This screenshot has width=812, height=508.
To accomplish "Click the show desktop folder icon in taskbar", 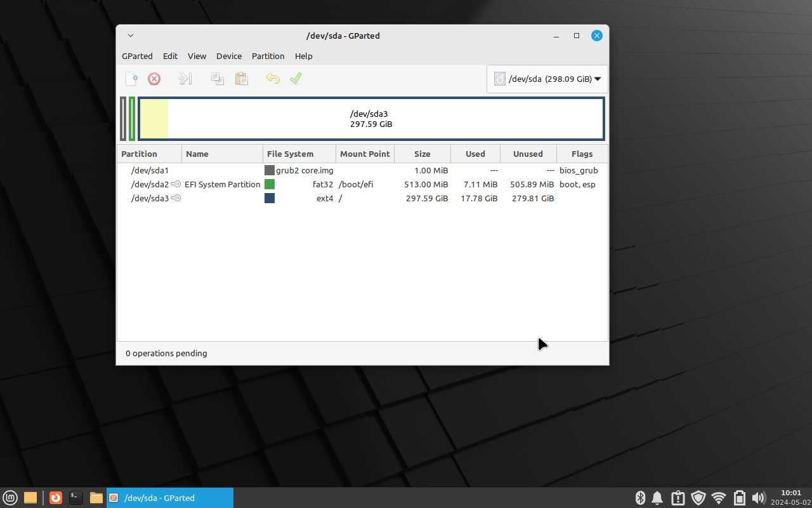I will [30, 498].
